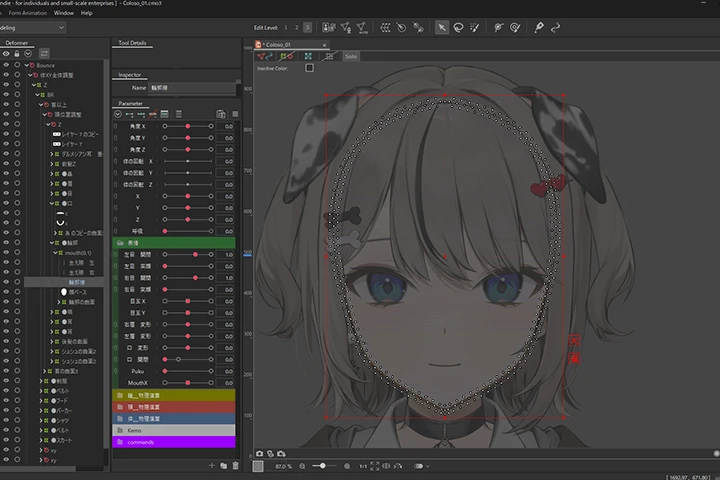Viewport: 720px width, 480px height.
Task: Select the glue tool
Action: pyautogui.click(x=539, y=28)
